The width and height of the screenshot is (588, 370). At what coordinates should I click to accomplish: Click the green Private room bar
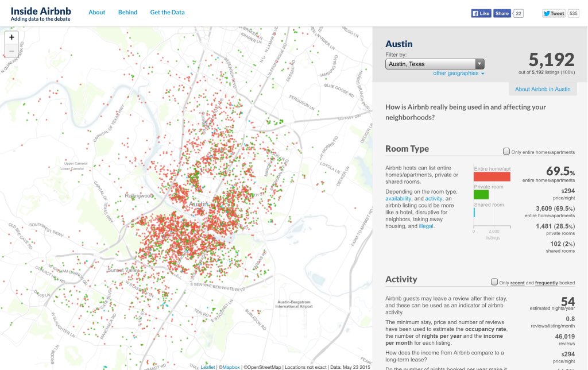481,194
